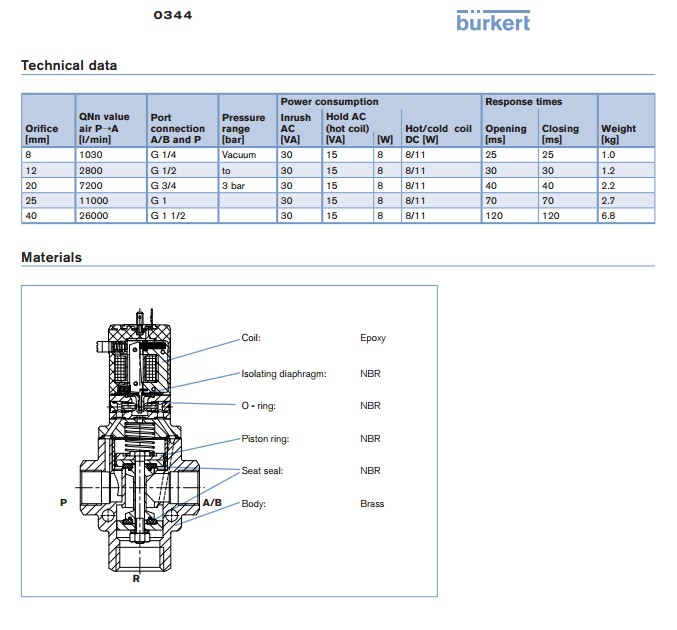Image resolution: width=677 pixels, height=630 pixels.
Task: Click the 'Weight [kg]' header
Action: point(618,134)
